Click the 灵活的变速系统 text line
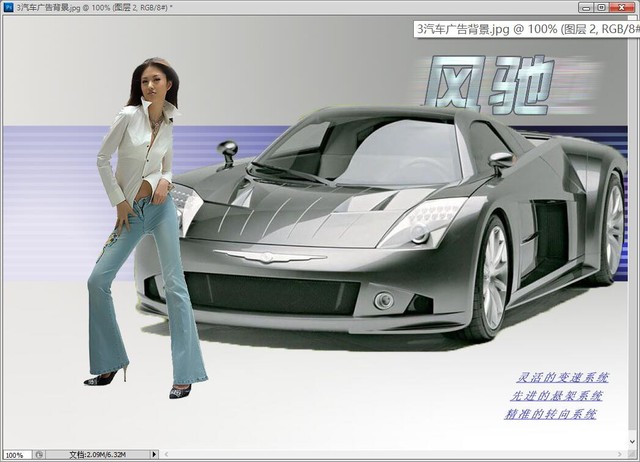The image size is (640, 462). [x=562, y=378]
